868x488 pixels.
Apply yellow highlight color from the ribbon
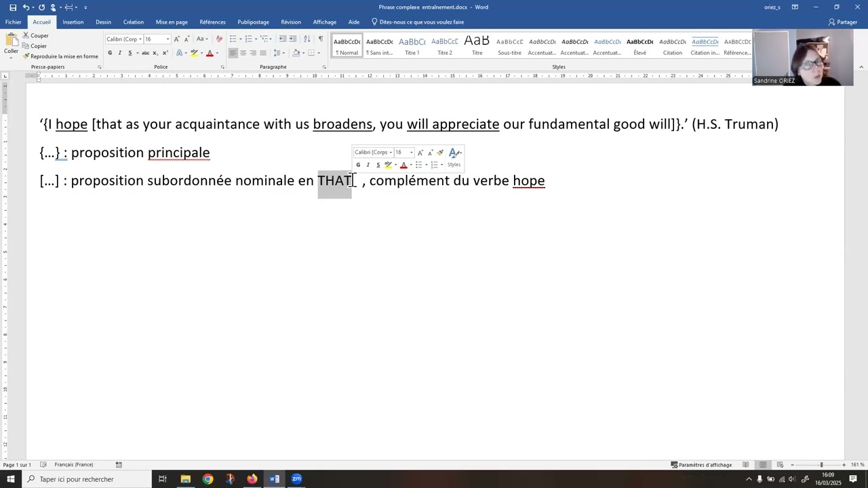[194, 53]
